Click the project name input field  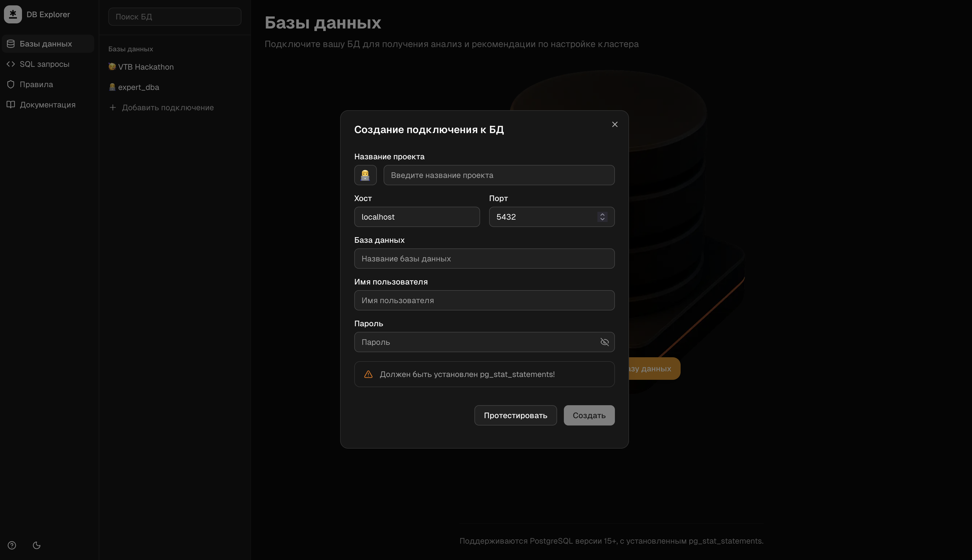click(x=498, y=175)
